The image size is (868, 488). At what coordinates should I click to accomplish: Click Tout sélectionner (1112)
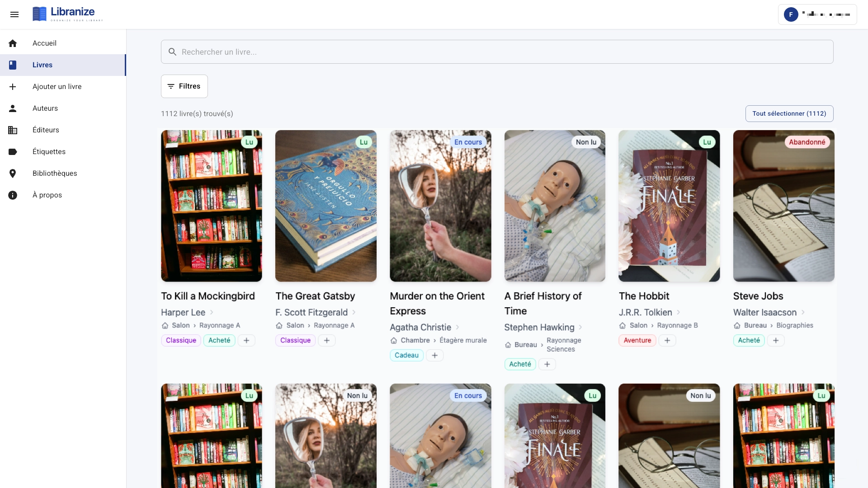(x=789, y=113)
